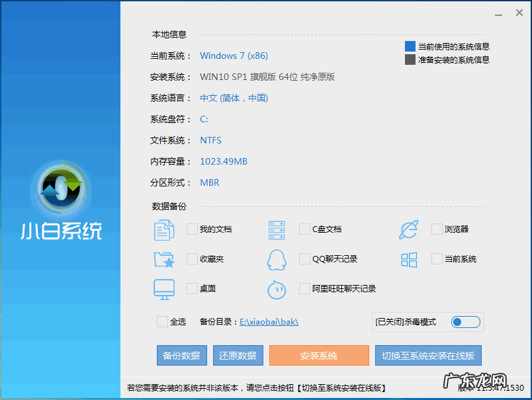Select the 我的文档 document icon
532x400 pixels.
[163, 229]
